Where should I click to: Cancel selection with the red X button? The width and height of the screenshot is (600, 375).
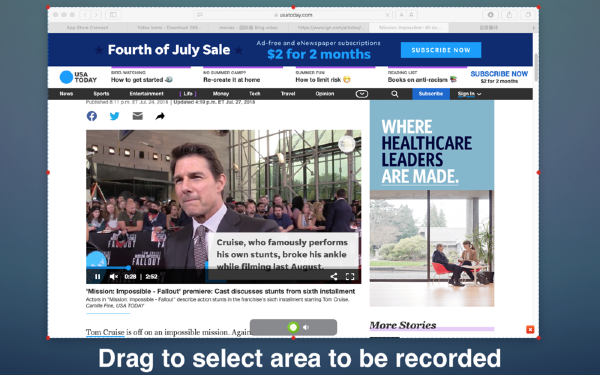click(x=530, y=329)
